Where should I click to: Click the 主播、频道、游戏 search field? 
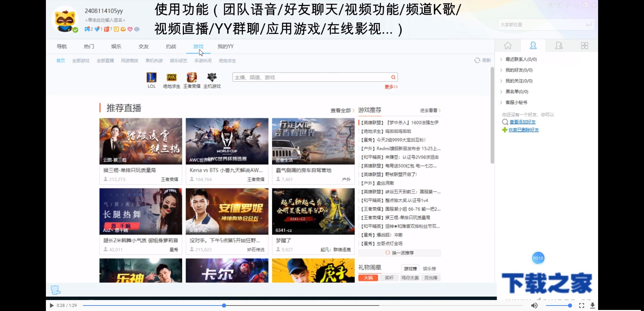pyautogui.click(x=308, y=77)
